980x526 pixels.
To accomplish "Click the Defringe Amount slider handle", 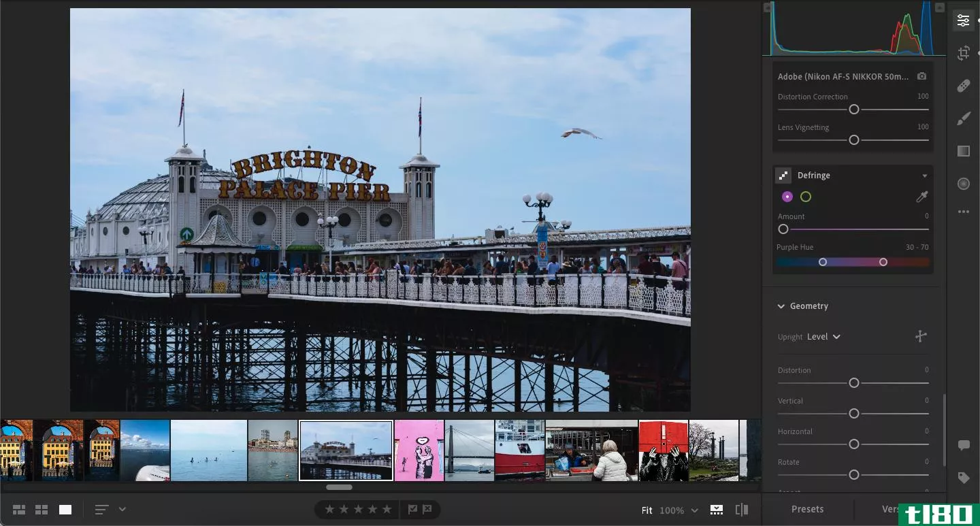I will point(783,229).
